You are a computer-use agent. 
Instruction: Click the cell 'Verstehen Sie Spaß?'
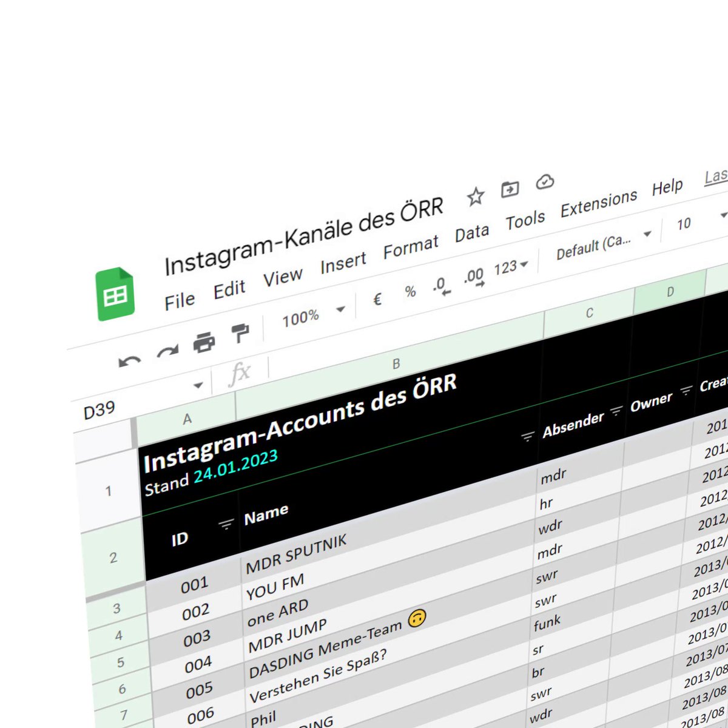(318, 676)
